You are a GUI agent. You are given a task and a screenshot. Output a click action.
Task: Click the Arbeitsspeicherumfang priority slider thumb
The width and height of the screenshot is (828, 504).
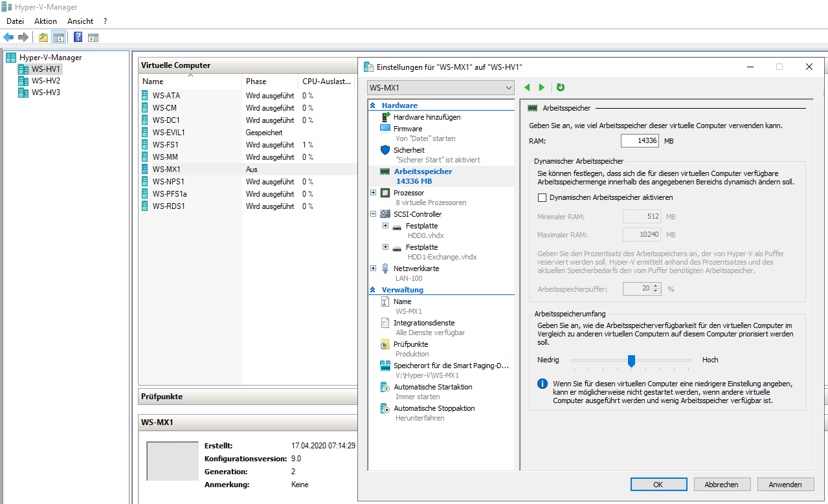click(x=632, y=361)
